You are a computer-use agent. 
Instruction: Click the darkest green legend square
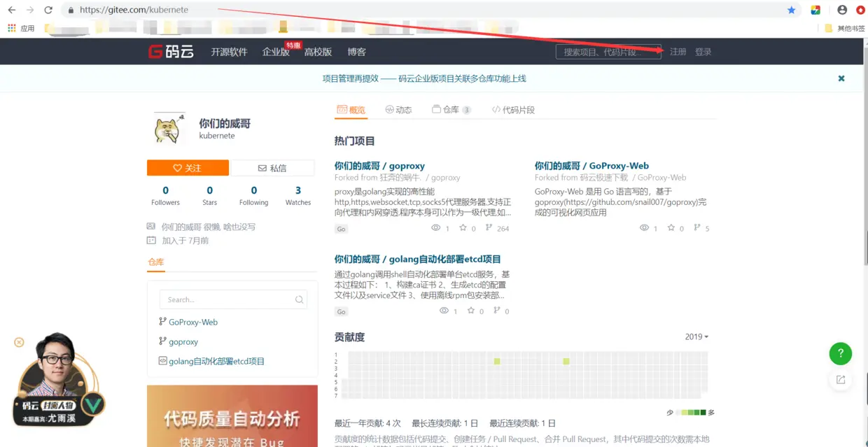[x=703, y=413]
